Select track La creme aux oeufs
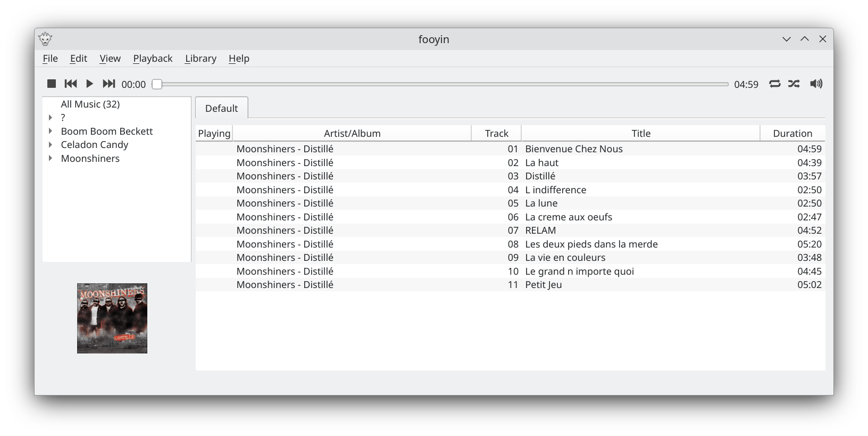The image size is (868, 436). [569, 217]
